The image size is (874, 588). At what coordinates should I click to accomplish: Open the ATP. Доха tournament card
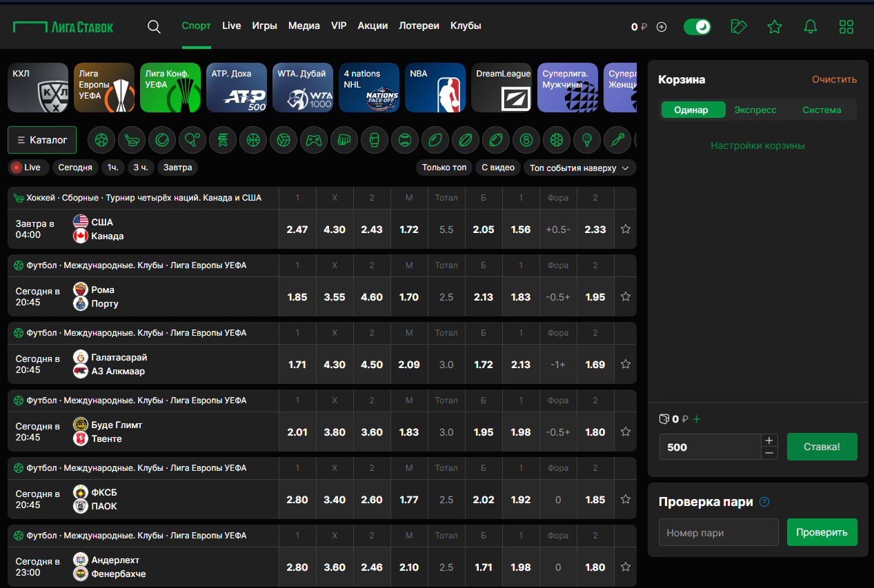point(237,88)
